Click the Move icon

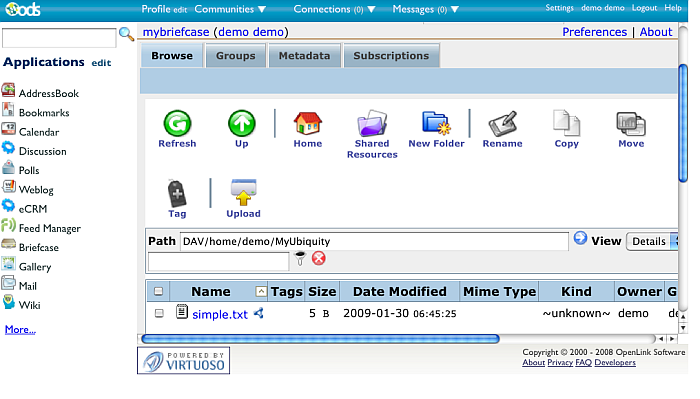[631, 124]
